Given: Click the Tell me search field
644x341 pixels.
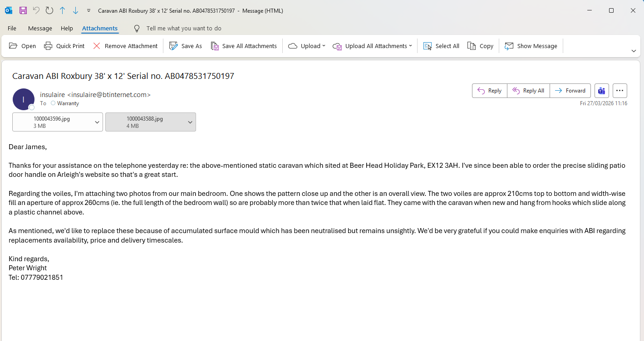Looking at the screenshot, I should pos(184,28).
